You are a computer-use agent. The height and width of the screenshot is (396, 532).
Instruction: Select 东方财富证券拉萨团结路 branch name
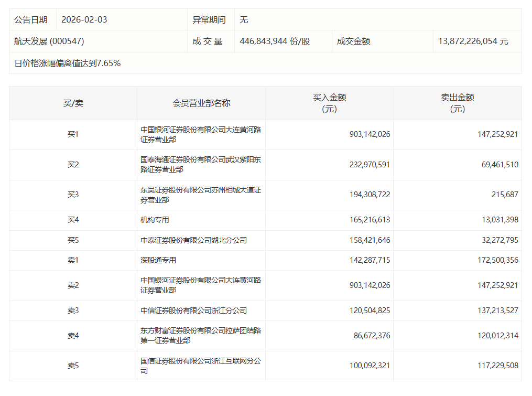pyautogui.click(x=201, y=336)
